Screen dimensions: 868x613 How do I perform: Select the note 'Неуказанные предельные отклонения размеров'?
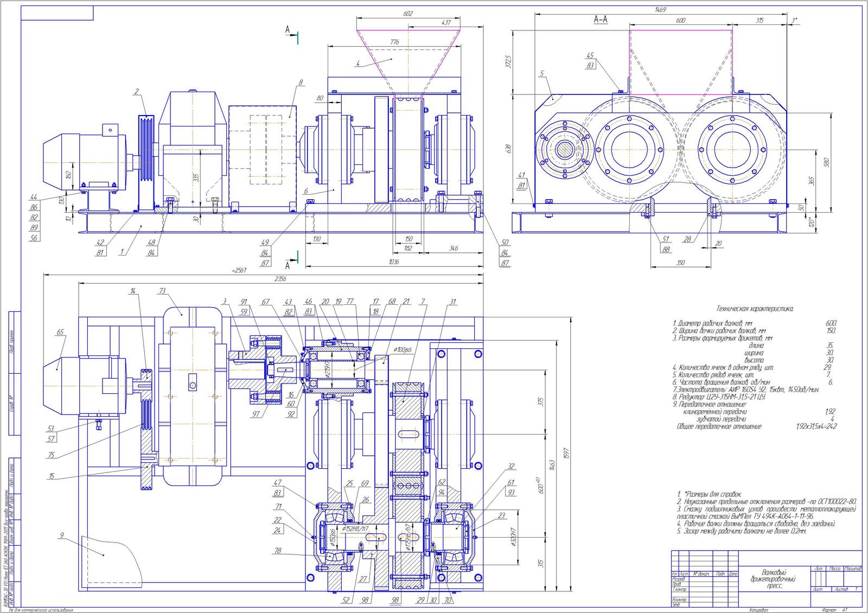click(767, 502)
